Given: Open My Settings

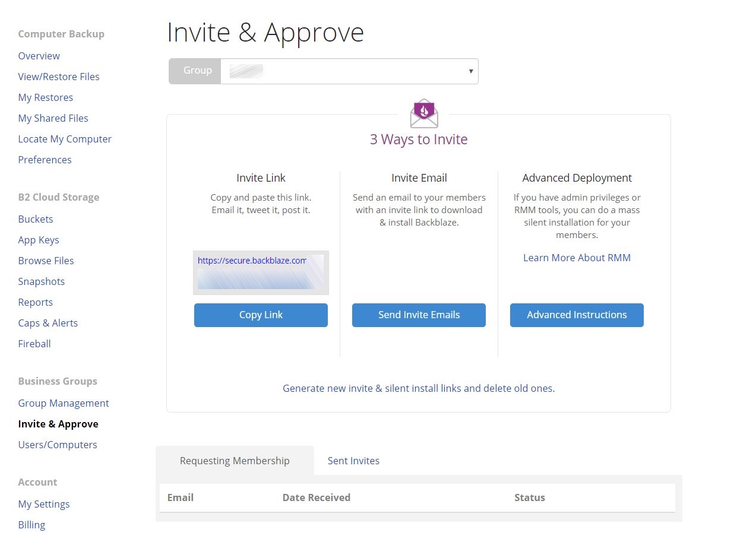Looking at the screenshot, I should [44, 504].
